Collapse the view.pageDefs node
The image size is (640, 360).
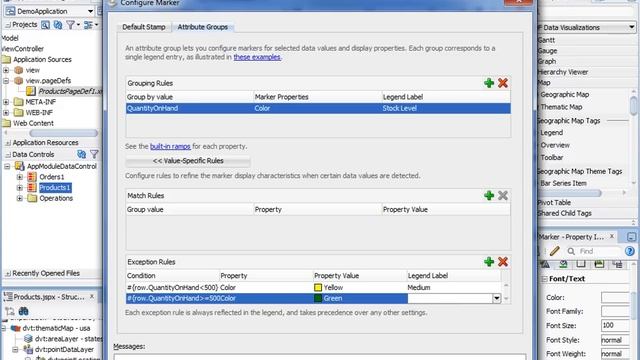pyautogui.click(x=6, y=81)
